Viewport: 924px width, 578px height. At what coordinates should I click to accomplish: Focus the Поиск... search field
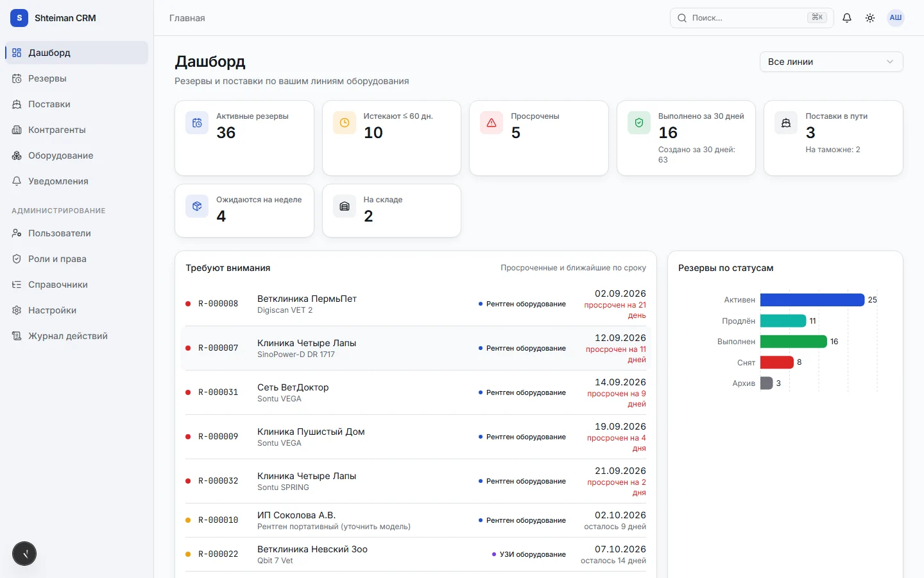pyautogui.click(x=751, y=18)
